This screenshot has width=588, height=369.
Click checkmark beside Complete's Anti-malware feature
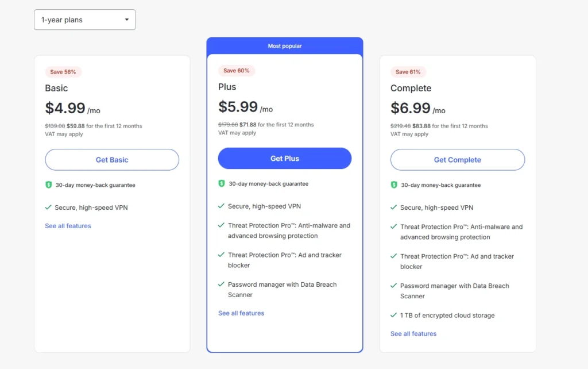[x=393, y=226]
